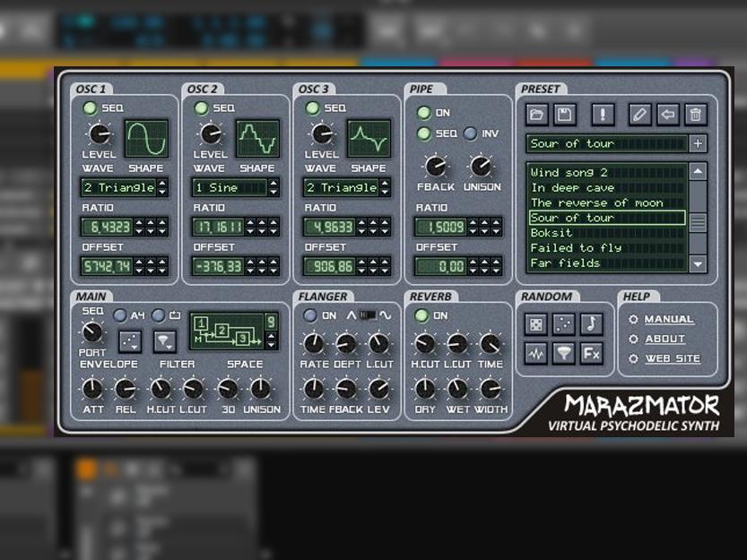The height and width of the screenshot is (560, 747).
Task: Open the Web Site link
Action: tap(672, 358)
